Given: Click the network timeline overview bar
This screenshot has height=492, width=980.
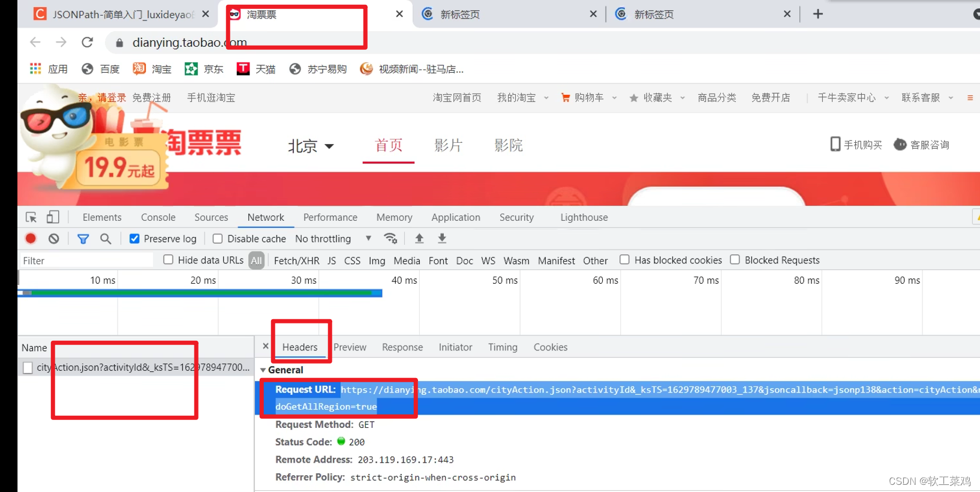Looking at the screenshot, I should (x=200, y=293).
